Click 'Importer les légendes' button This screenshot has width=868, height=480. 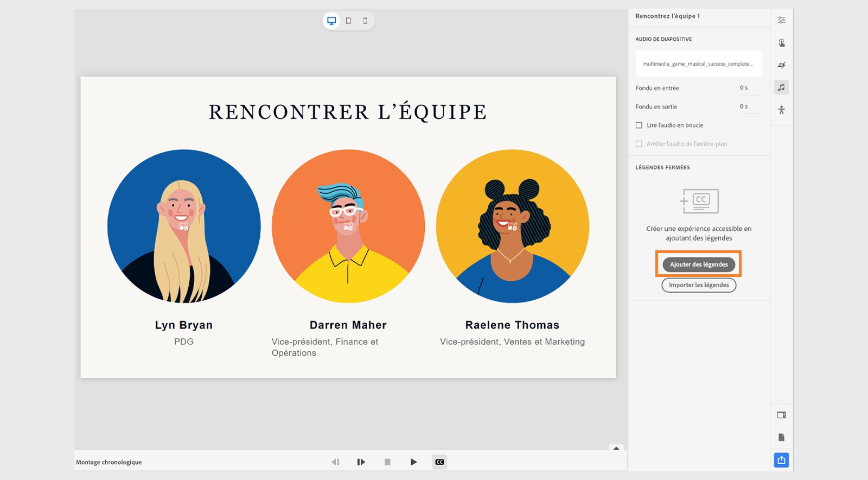click(x=699, y=285)
